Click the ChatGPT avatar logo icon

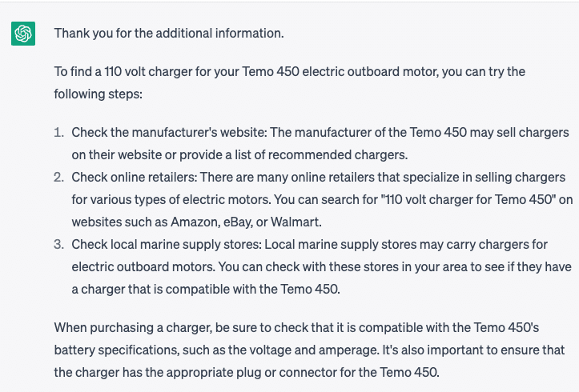(23, 34)
